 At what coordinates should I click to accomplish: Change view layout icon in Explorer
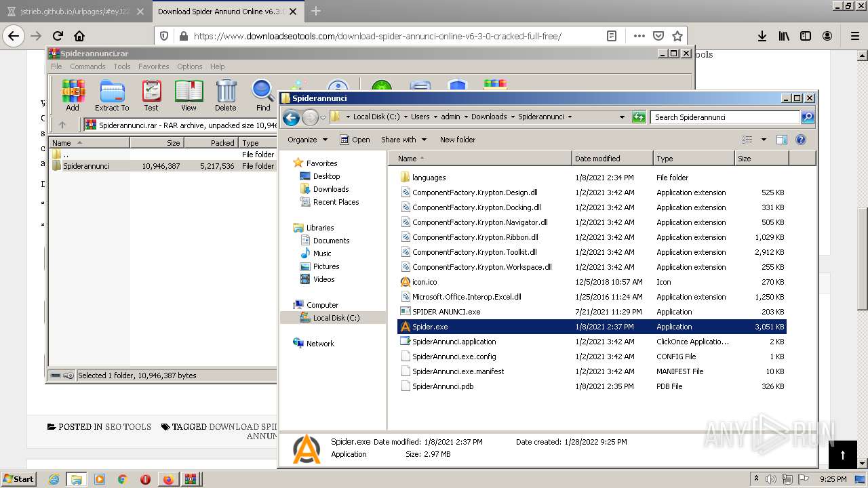pyautogui.click(x=747, y=140)
